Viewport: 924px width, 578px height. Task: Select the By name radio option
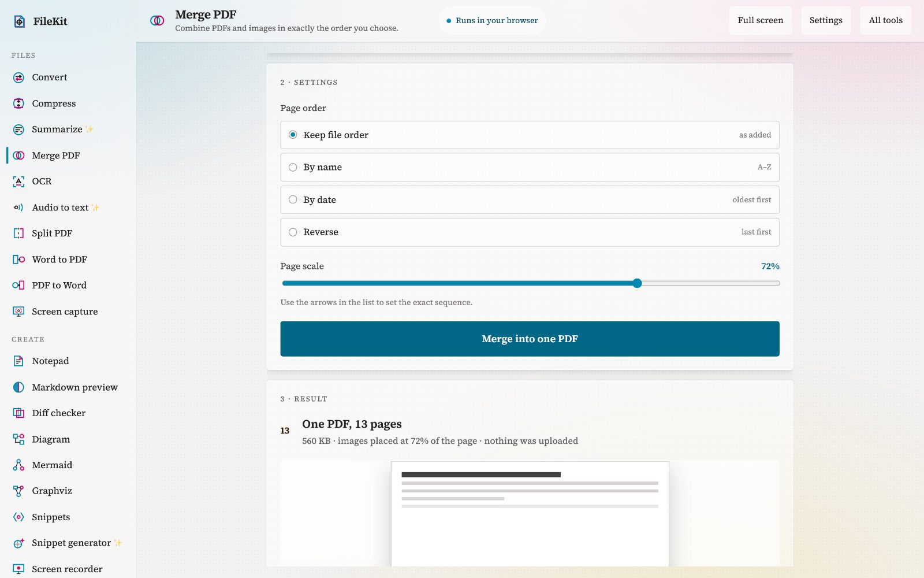click(x=293, y=167)
